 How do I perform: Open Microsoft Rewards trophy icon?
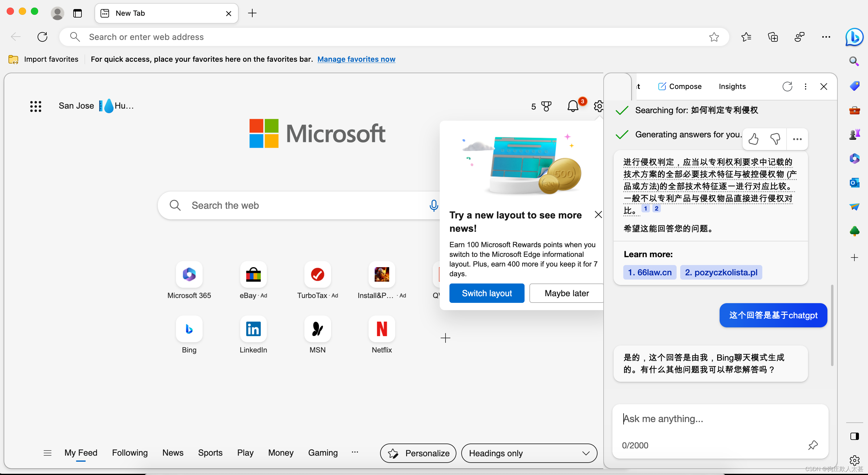point(546,106)
